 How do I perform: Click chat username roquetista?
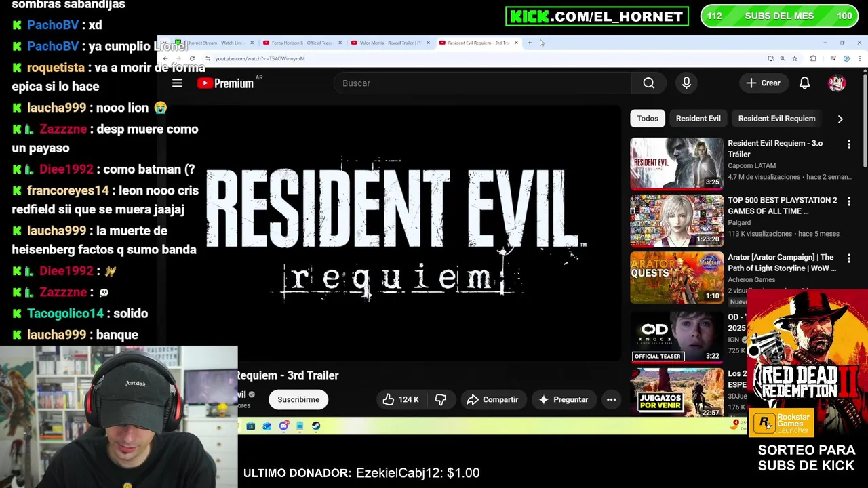(56, 68)
